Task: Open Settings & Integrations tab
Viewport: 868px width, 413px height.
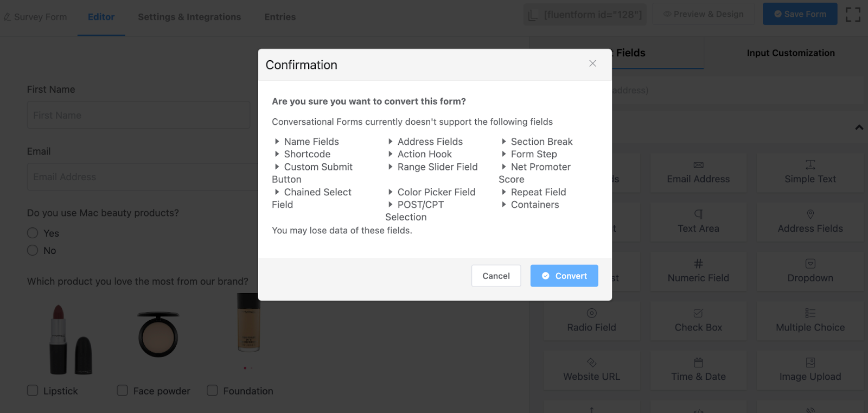Action: (x=189, y=17)
